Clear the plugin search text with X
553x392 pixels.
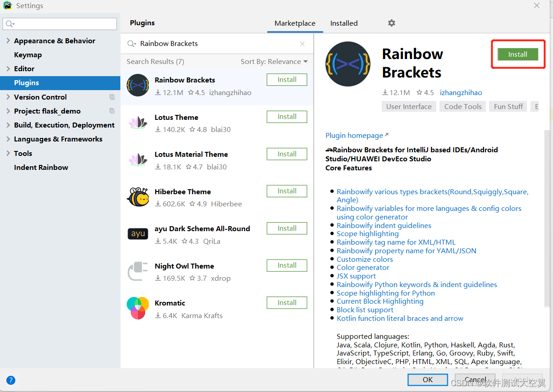pyautogui.click(x=302, y=44)
